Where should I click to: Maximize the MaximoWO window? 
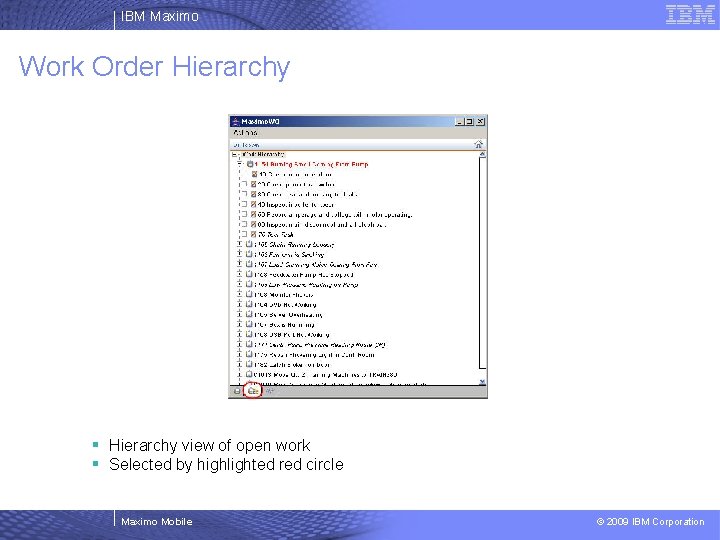(469, 121)
